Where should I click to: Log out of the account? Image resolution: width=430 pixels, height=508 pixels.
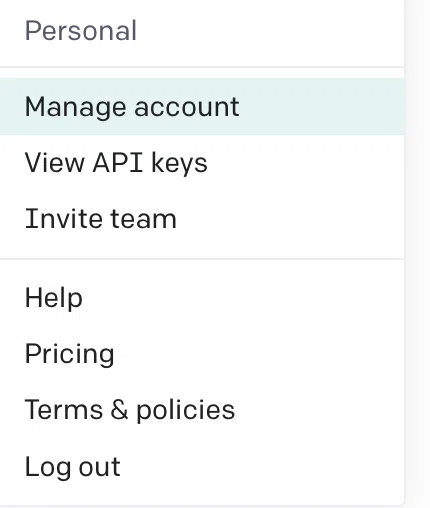click(x=202, y=466)
